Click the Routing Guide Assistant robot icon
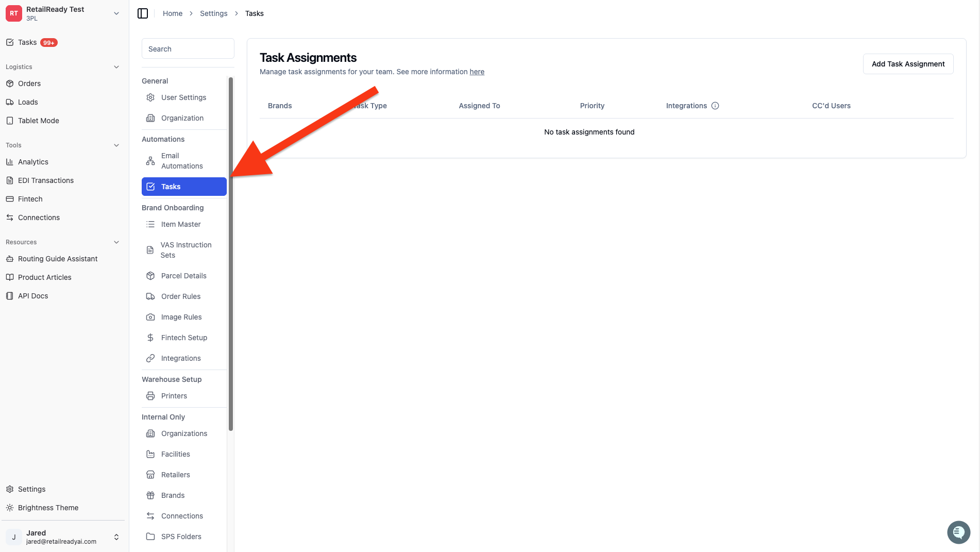Screen dimensions: 980x552 (10, 259)
